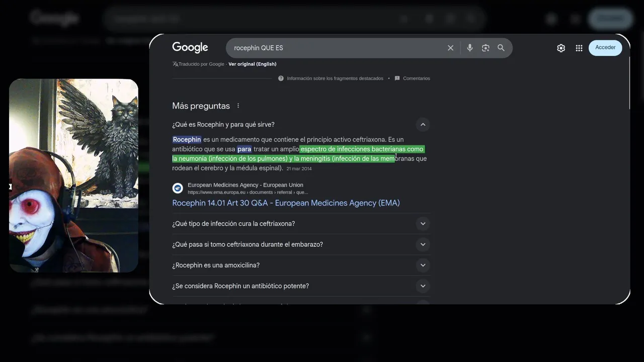
Task: Expand ¿Qué pasa si tomo ceftriaxona durante el embarazo?
Action: coord(301,244)
